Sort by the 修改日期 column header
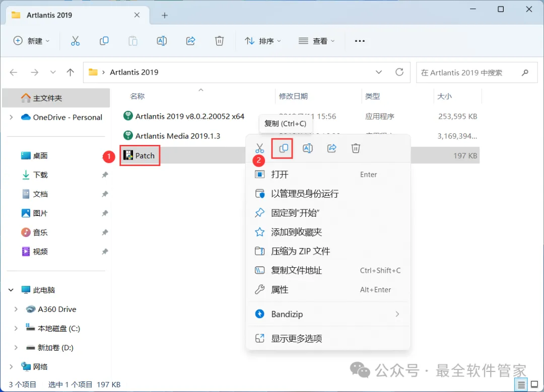This screenshot has width=544, height=392. tap(293, 96)
